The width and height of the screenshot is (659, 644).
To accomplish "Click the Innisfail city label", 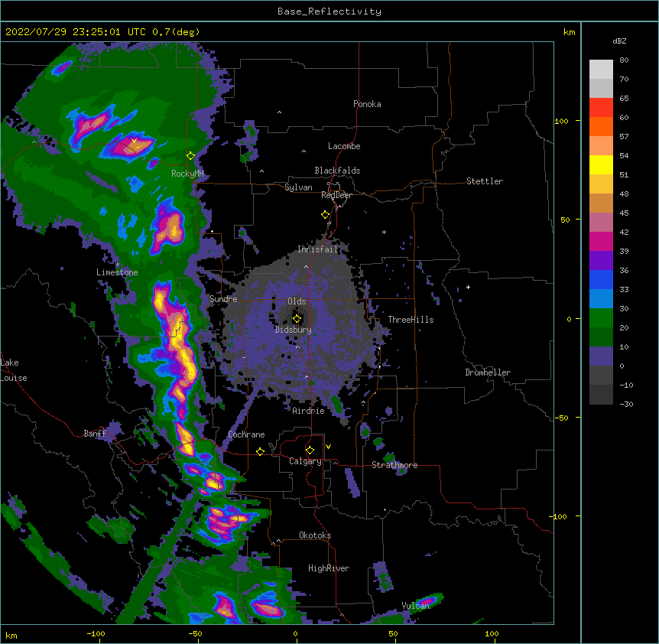I will [x=318, y=249].
